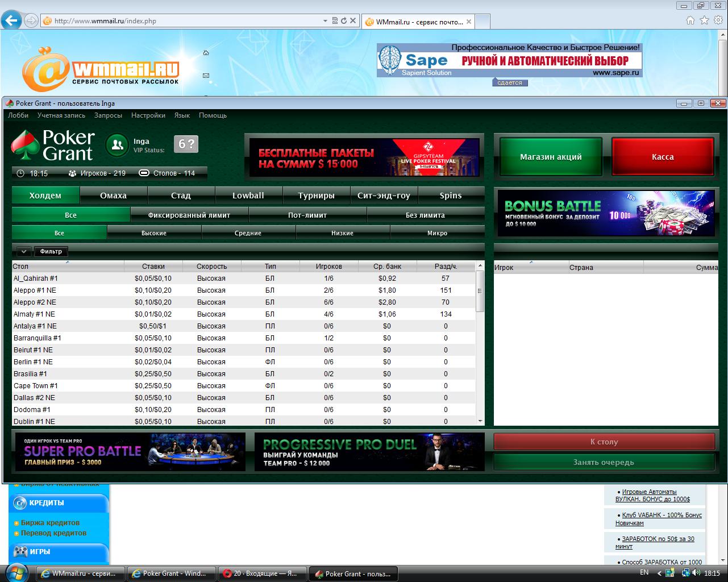Viewport: 728px width, 582px height.
Task: Show hidden system tray icons
Action: [659, 573]
